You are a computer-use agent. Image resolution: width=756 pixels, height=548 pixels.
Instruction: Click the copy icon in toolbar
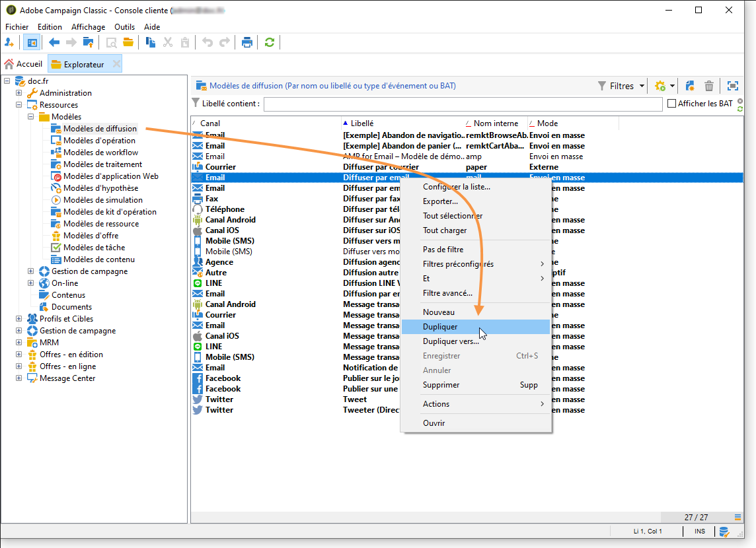coord(151,42)
